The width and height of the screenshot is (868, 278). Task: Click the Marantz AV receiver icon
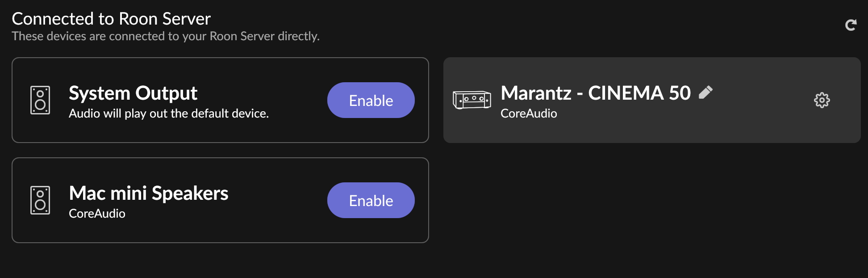tap(472, 100)
